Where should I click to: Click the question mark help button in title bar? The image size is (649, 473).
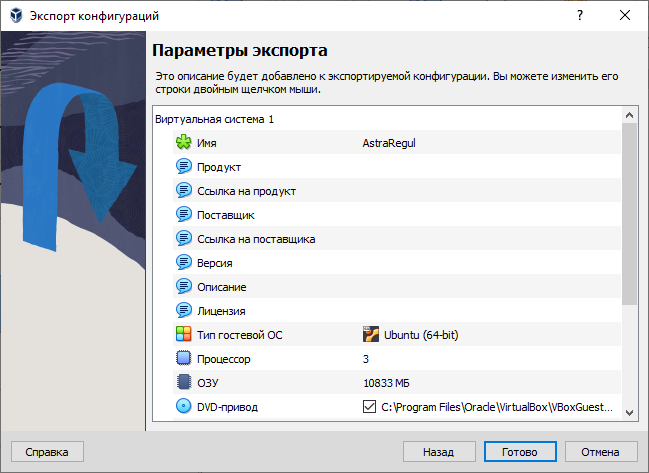[579, 16]
